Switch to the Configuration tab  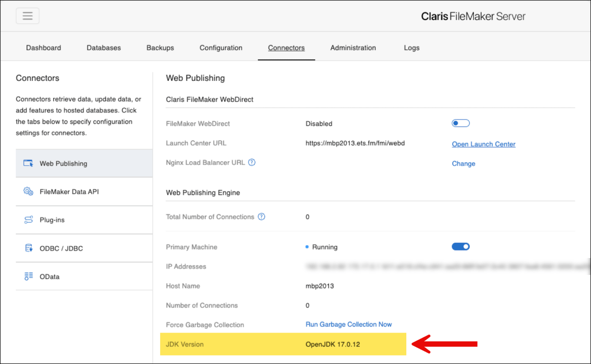[x=221, y=48]
